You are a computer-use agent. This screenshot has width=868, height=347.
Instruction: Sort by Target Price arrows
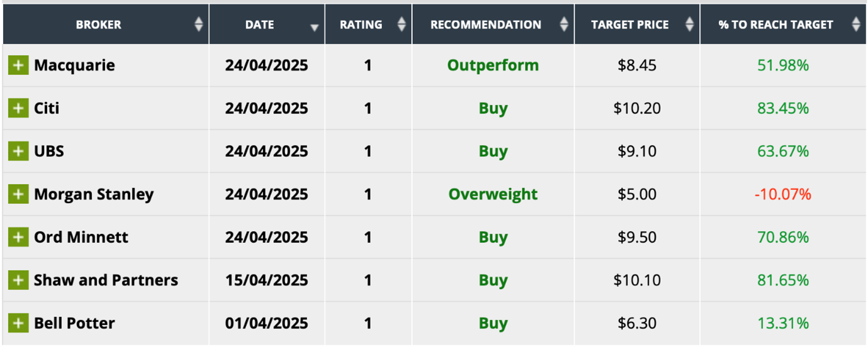(689, 25)
